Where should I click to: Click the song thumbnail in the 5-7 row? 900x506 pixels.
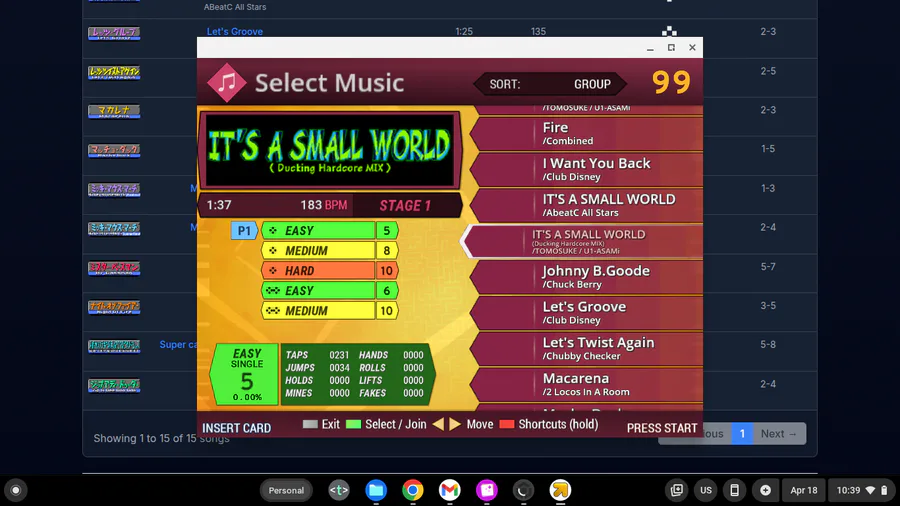(x=114, y=268)
